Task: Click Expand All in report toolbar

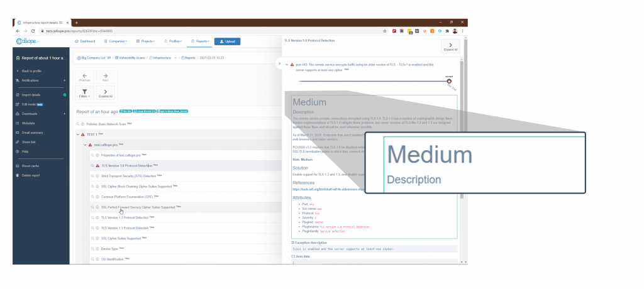Action: click(x=106, y=93)
